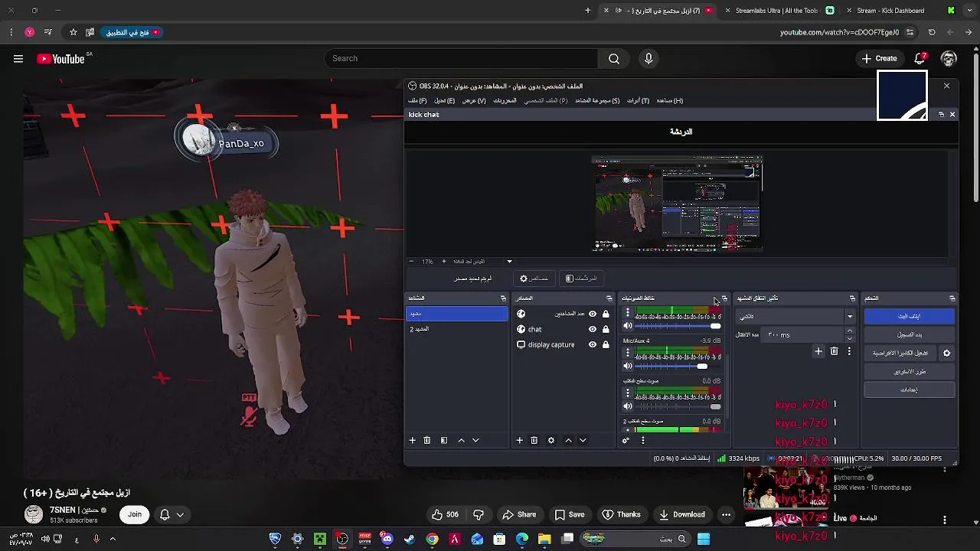Click the Create button on YouTube
Screen dimensions: 980x551
[x=879, y=59]
